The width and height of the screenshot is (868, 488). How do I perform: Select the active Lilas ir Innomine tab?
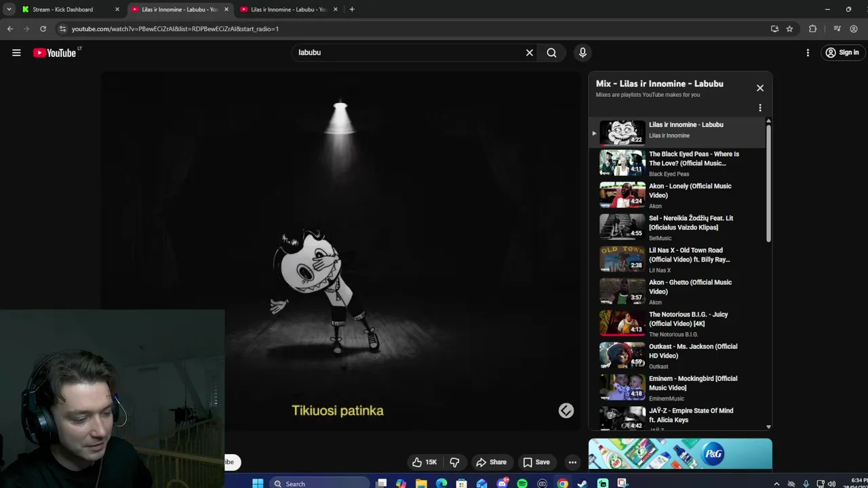coord(179,9)
